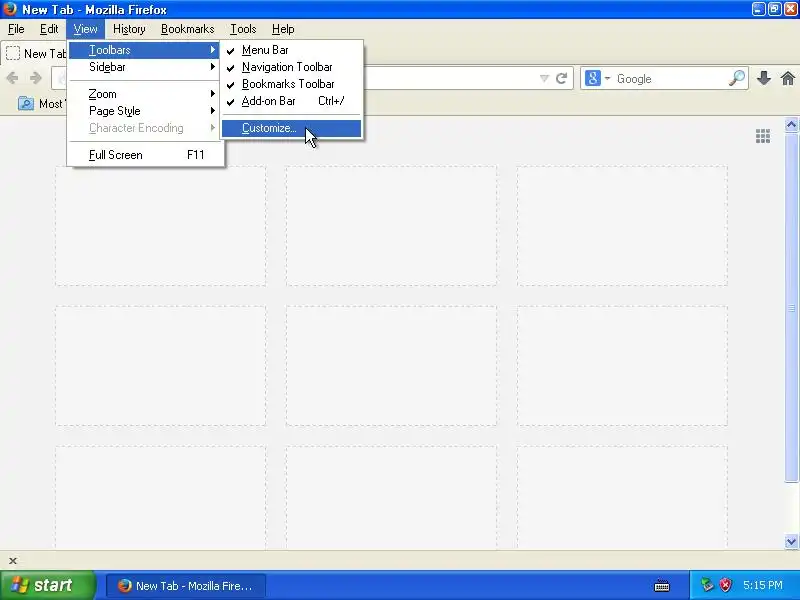Click the top-right empty thumbnail tile
This screenshot has width=800, height=600.
tap(622, 226)
